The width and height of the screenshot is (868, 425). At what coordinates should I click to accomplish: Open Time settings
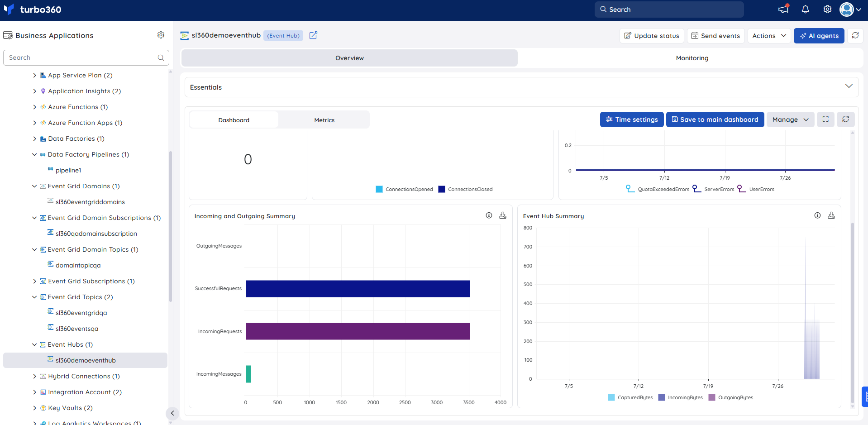(x=632, y=119)
